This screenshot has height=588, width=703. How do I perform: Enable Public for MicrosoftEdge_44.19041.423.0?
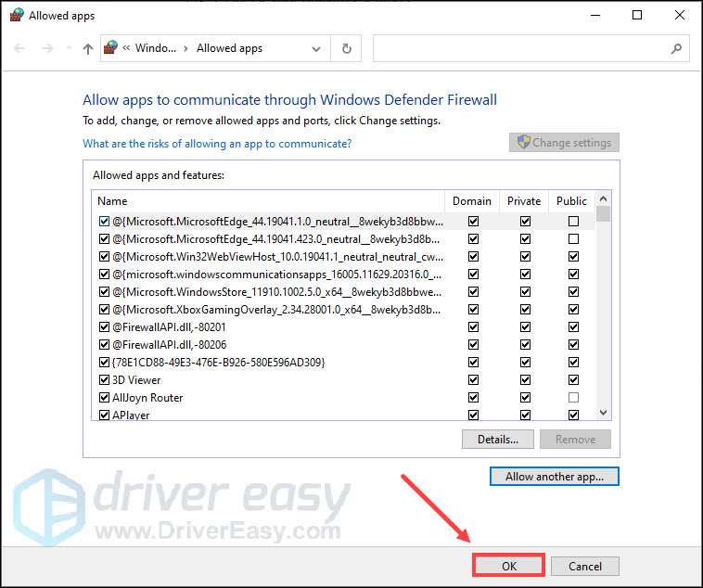point(573,239)
